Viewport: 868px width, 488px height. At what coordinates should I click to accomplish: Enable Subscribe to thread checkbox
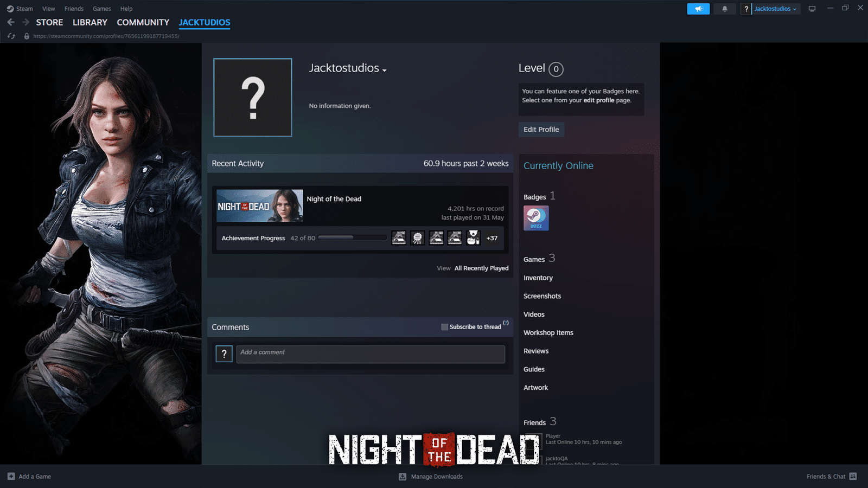click(445, 327)
